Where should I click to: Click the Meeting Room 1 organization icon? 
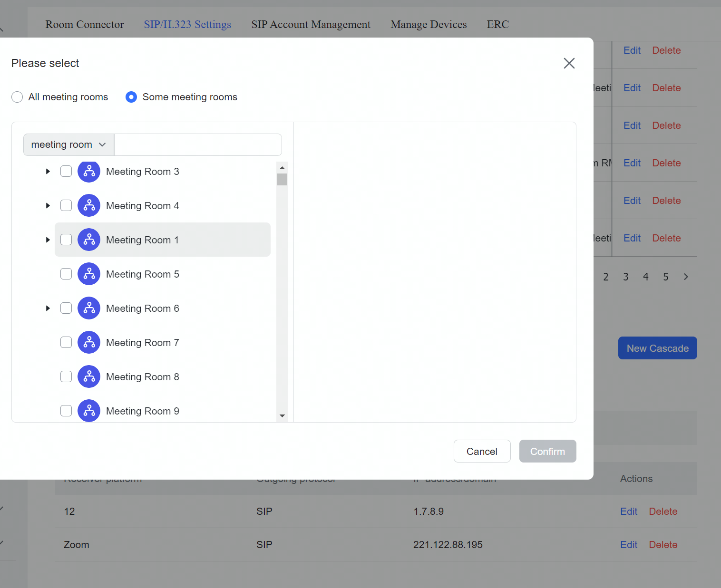coord(89,240)
